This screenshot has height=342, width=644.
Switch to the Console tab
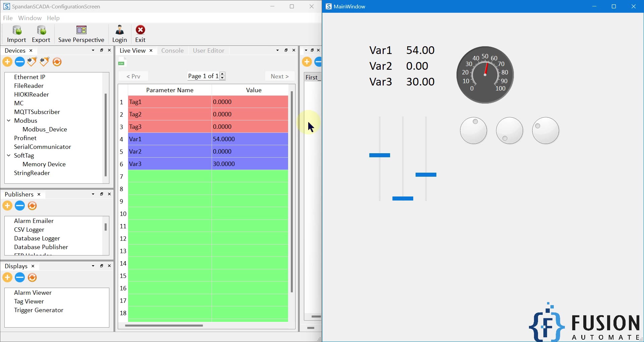point(172,50)
